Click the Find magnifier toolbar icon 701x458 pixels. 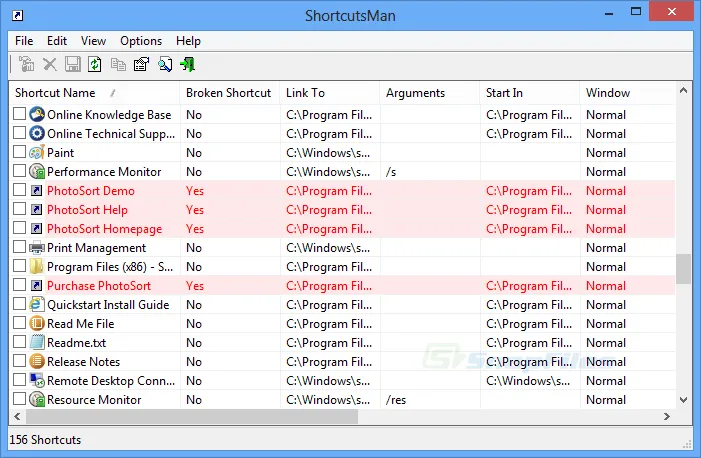click(165, 64)
